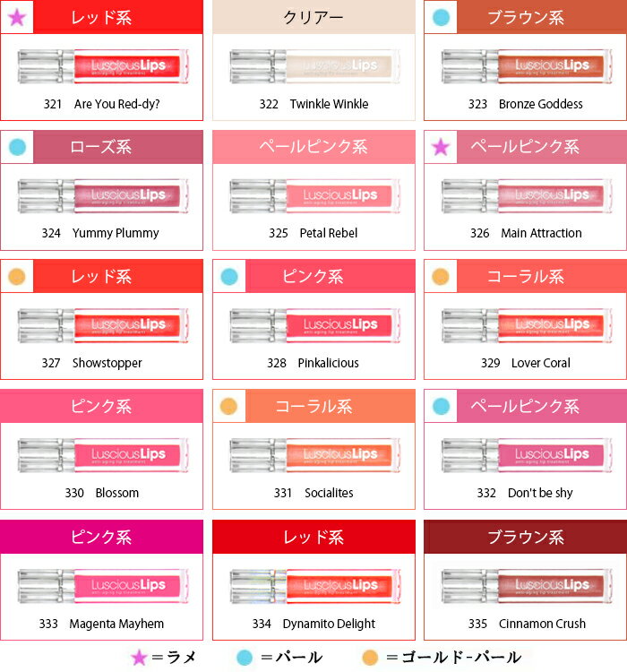Click the orange ゴールド-パール legend dot
The image size is (627, 672).
[x=370, y=658]
